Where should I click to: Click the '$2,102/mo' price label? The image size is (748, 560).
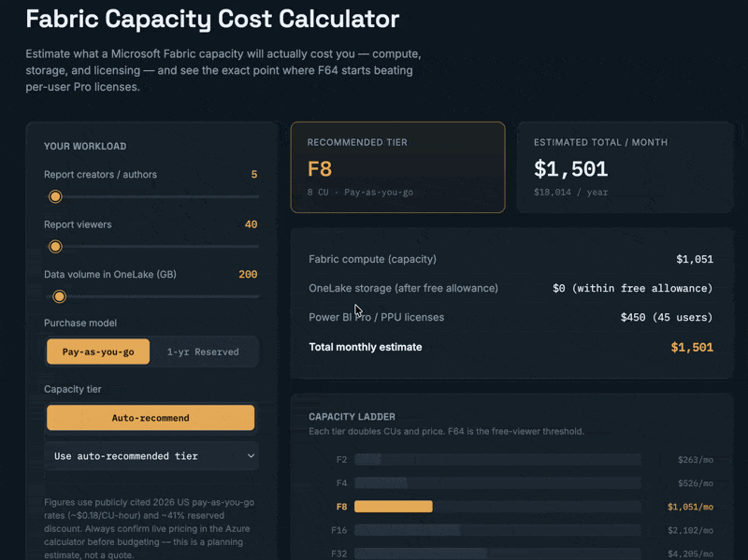pyautogui.click(x=690, y=530)
